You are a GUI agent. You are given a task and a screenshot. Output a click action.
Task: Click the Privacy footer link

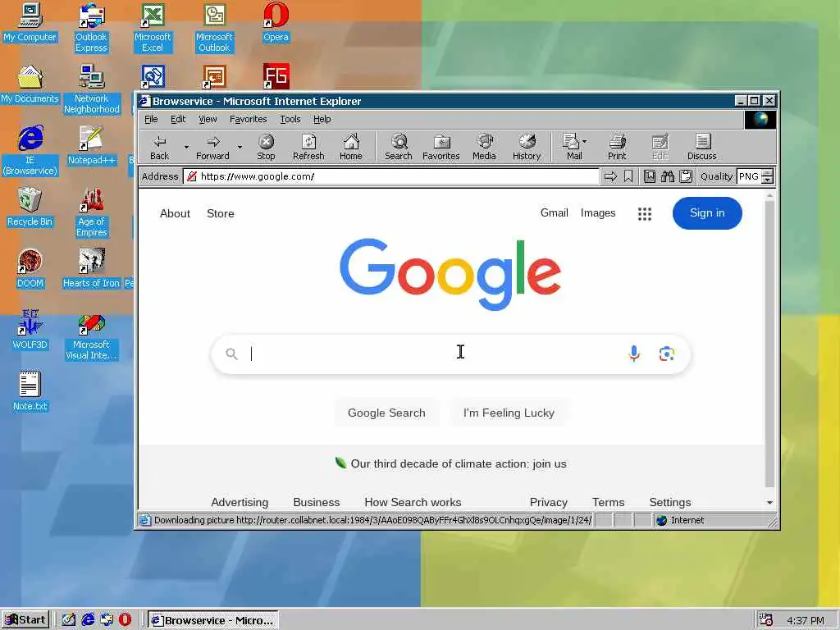click(x=548, y=503)
